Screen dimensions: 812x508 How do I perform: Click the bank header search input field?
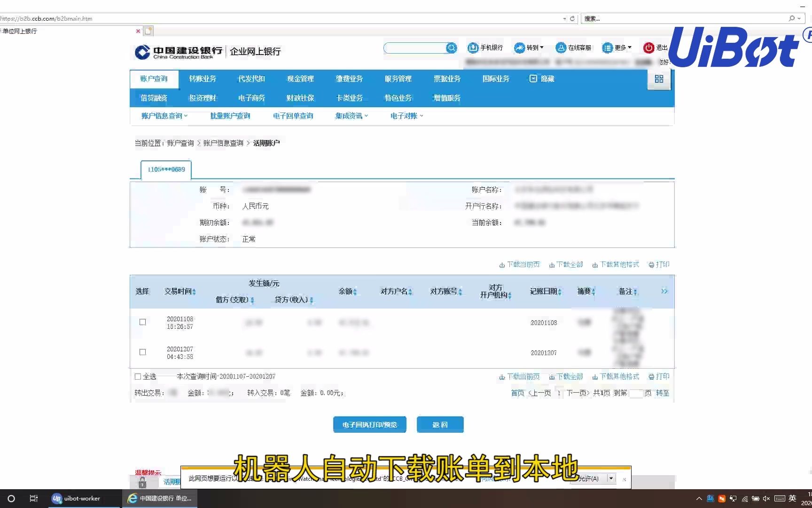click(414, 48)
